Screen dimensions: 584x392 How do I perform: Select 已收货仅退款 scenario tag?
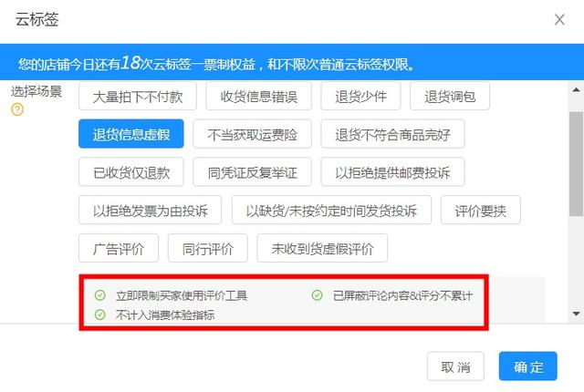(x=131, y=172)
